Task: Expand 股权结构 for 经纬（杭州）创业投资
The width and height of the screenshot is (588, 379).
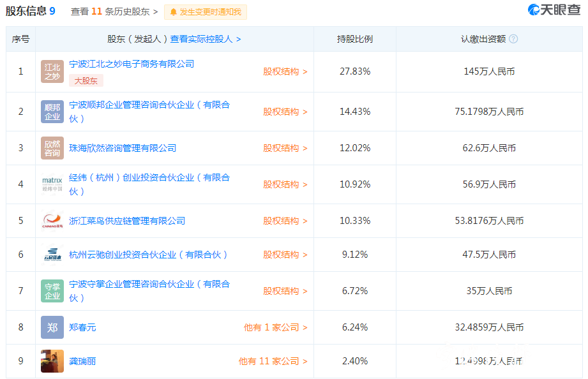Action: (x=285, y=184)
